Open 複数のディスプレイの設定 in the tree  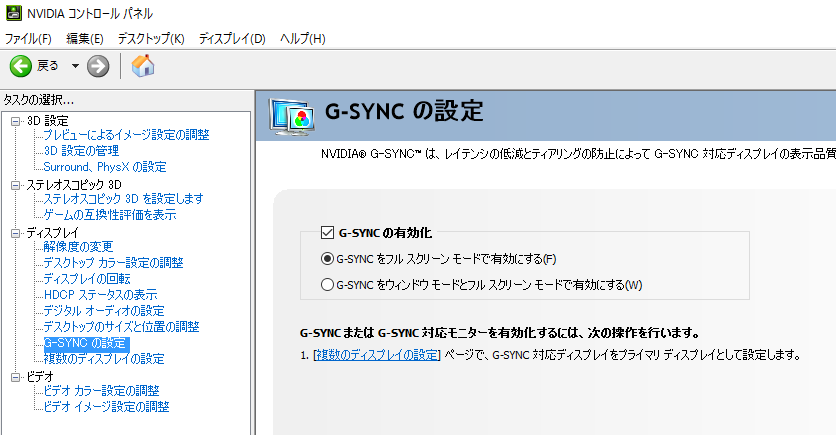(x=104, y=359)
